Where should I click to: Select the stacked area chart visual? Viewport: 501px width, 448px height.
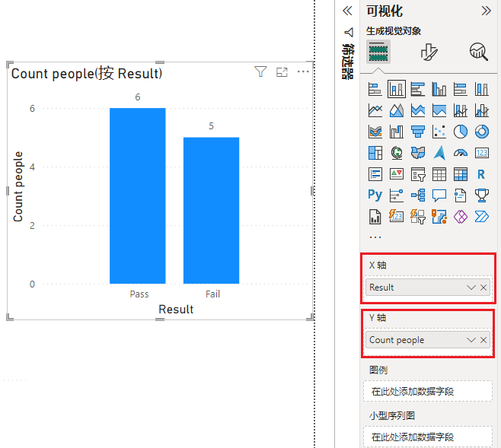point(418,110)
